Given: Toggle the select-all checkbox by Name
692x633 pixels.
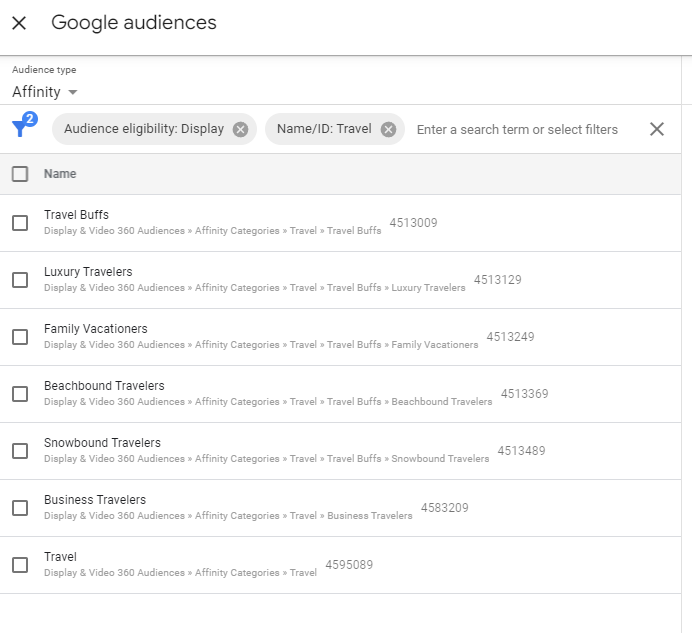Looking at the screenshot, I should (x=20, y=174).
